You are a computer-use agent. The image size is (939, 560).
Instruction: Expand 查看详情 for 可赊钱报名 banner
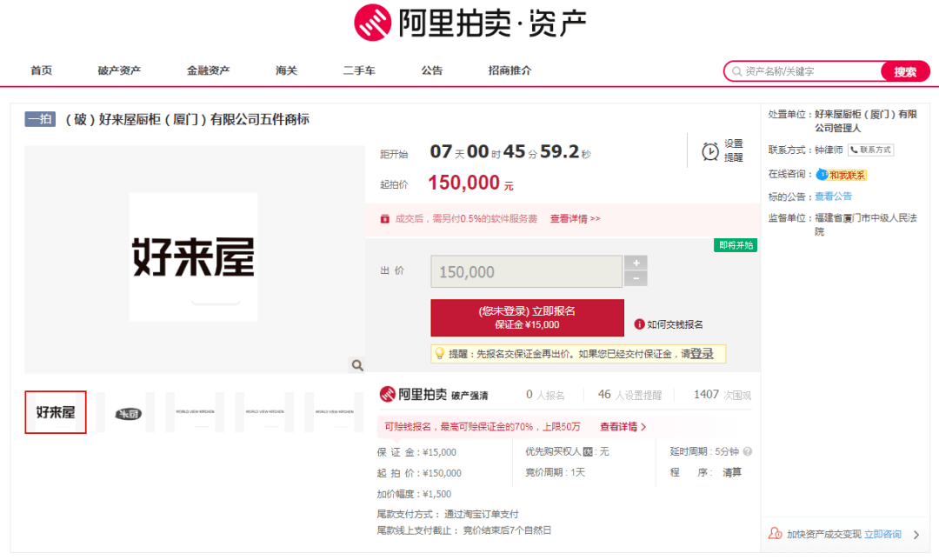coord(623,427)
